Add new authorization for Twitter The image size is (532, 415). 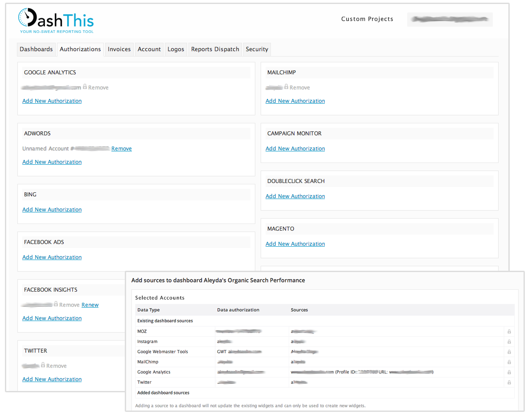coord(52,379)
